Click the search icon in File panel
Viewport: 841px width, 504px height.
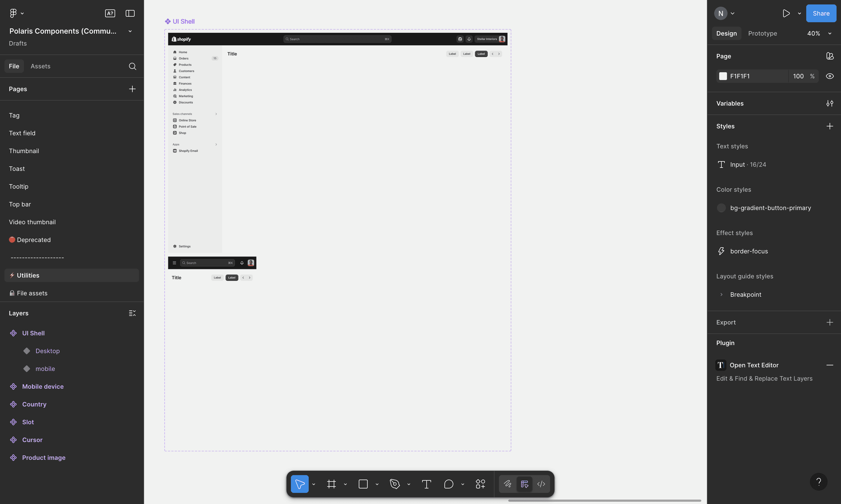point(132,66)
